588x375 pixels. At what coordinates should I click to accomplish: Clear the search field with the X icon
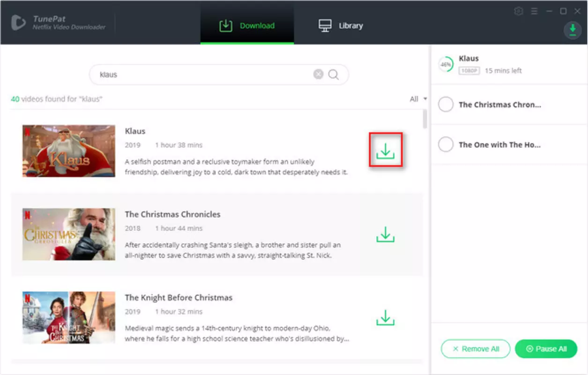coord(318,74)
